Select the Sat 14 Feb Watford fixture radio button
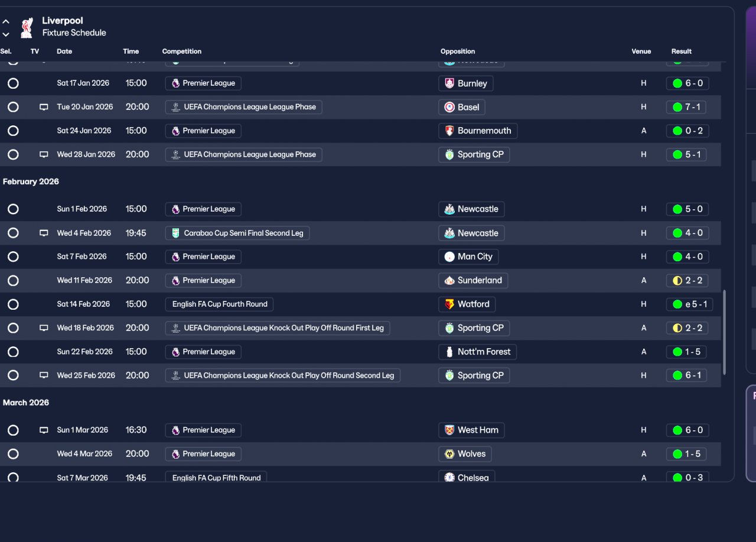 coord(13,304)
